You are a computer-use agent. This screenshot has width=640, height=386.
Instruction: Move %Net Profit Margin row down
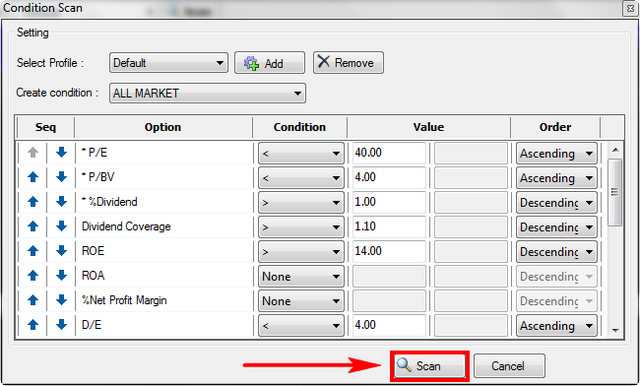pos(61,300)
